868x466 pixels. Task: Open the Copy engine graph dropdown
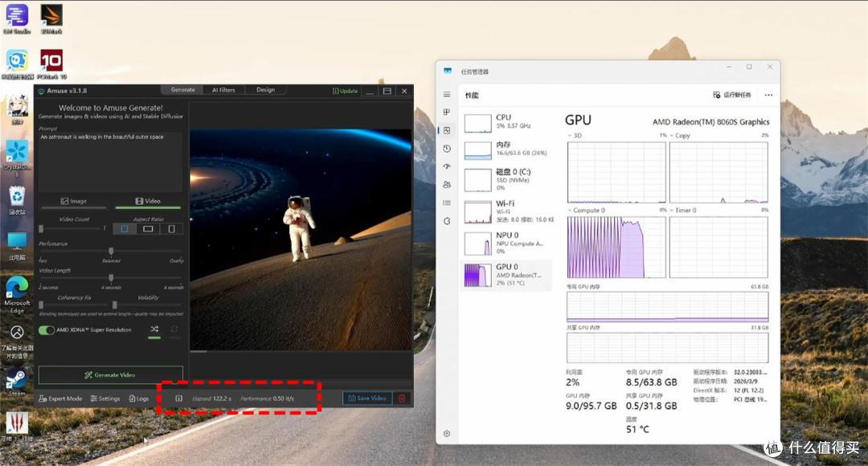[x=680, y=136]
